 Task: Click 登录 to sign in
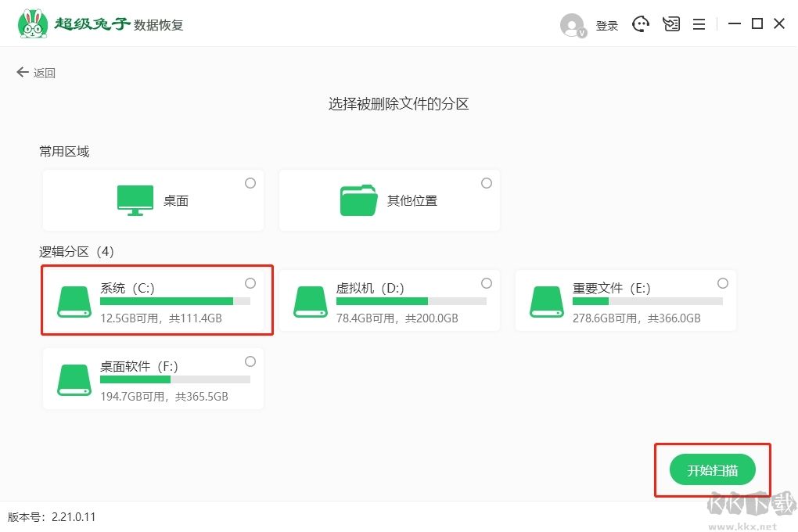click(x=607, y=24)
